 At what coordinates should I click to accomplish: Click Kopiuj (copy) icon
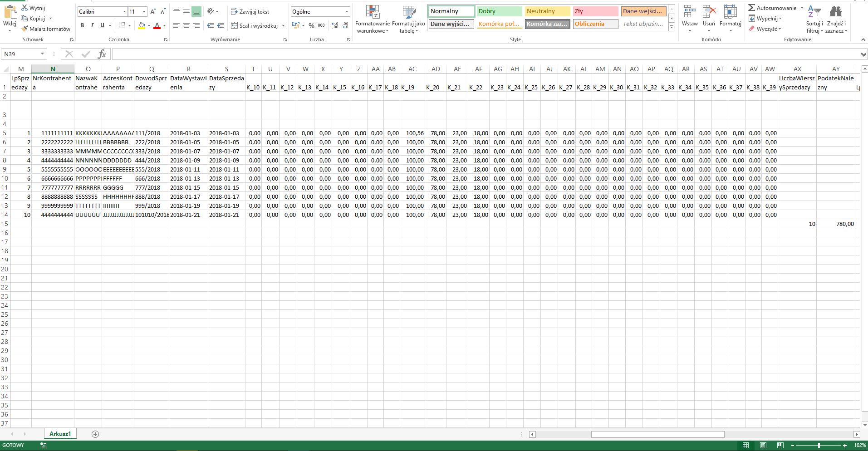pos(25,18)
